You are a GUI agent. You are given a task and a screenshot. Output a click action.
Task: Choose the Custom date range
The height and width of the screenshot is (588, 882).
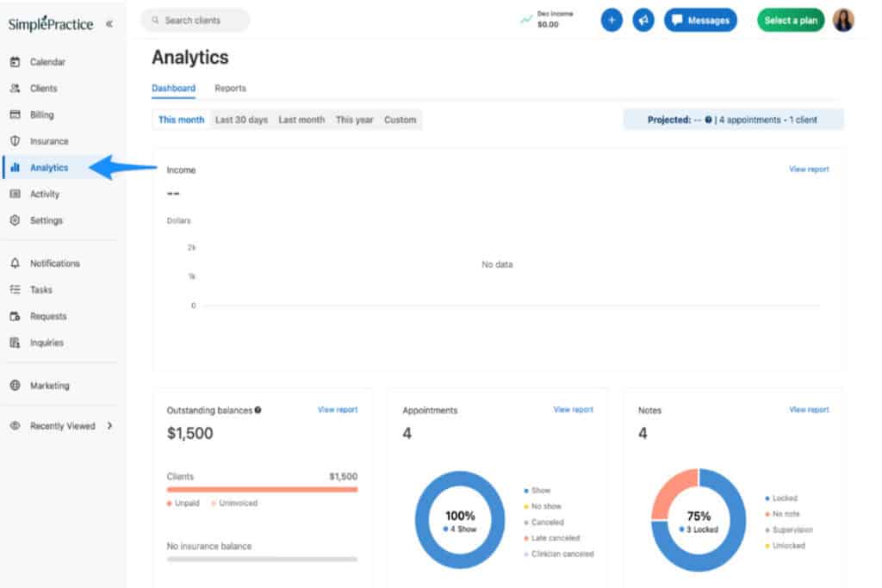(x=400, y=120)
